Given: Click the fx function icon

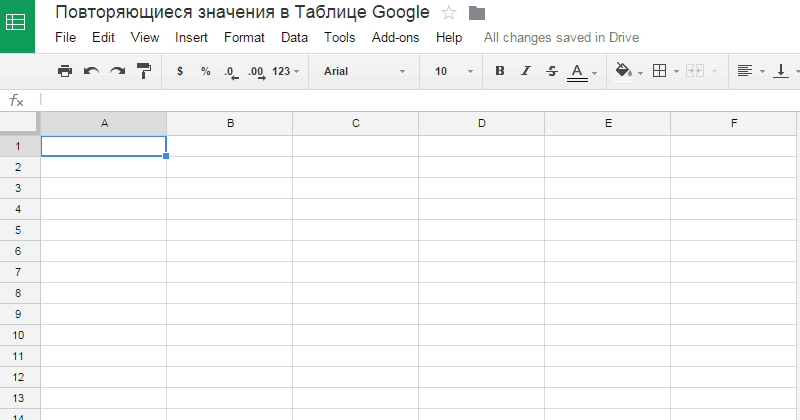Looking at the screenshot, I should pos(17,101).
